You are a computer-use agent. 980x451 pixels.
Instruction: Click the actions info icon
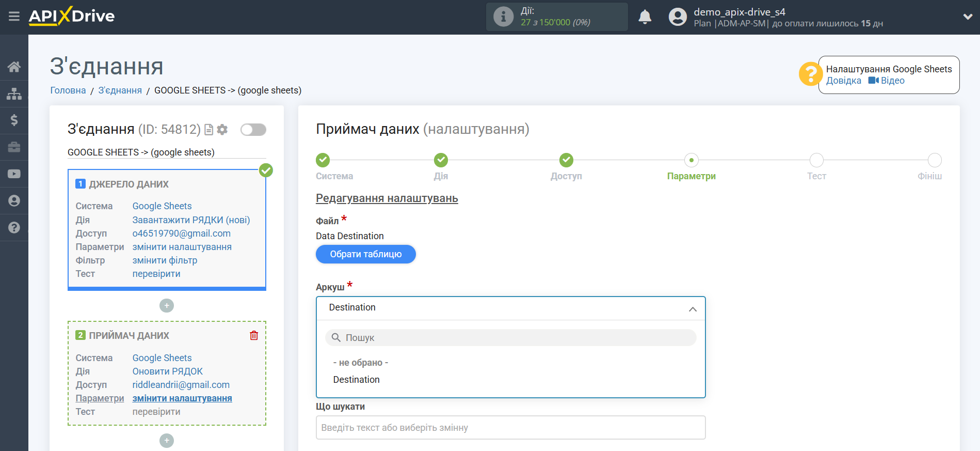pos(503,17)
